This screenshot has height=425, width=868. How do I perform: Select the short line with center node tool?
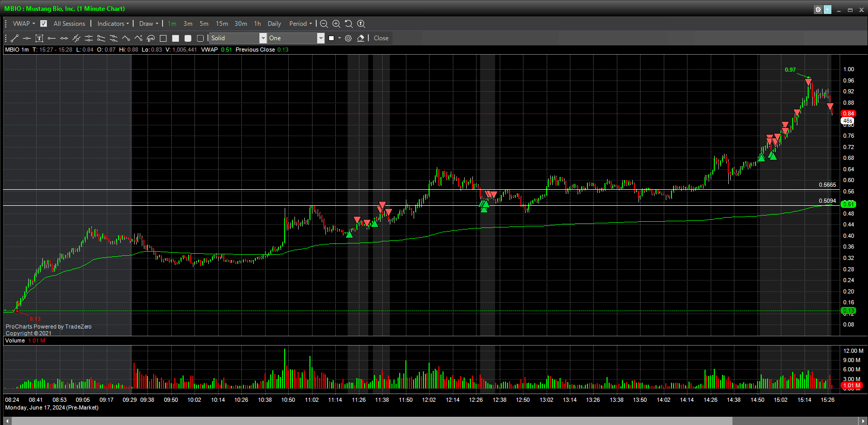(x=27, y=38)
